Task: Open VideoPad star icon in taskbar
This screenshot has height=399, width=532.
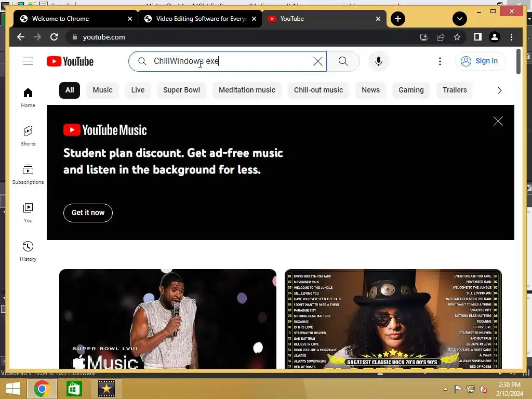Action: coord(106,389)
